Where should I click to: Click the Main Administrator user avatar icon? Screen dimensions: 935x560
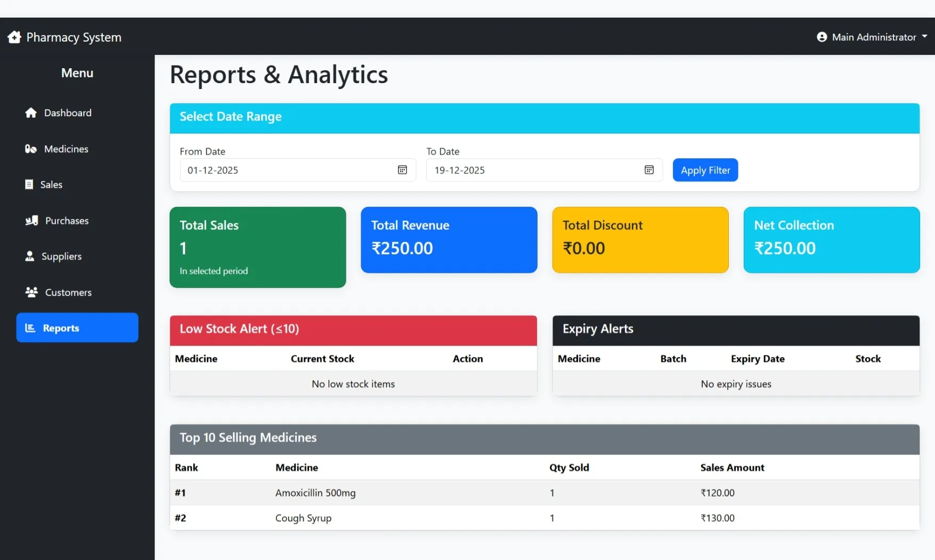(822, 37)
